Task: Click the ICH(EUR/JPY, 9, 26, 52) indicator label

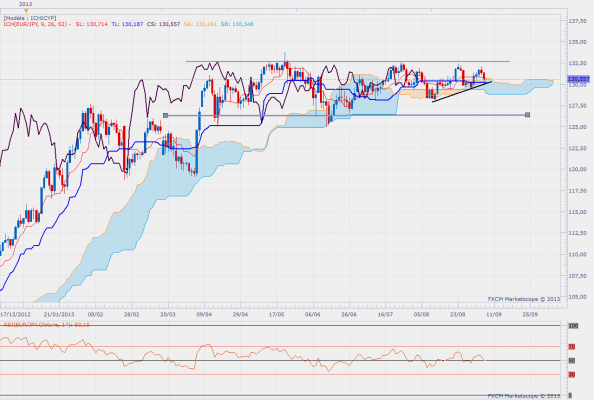Action: pos(37,24)
